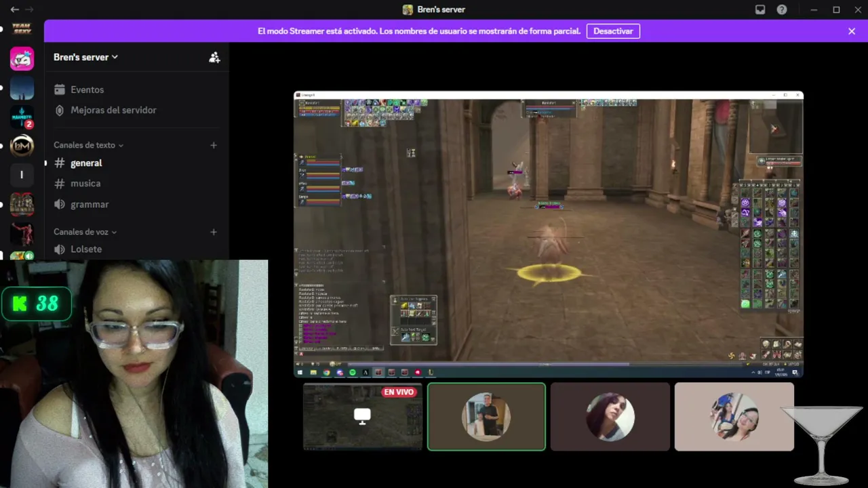Open Bren's server dropdown menu
Image resolution: width=868 pixels, height=488 pixels.
pyautogui.click(x=86, y=57)
